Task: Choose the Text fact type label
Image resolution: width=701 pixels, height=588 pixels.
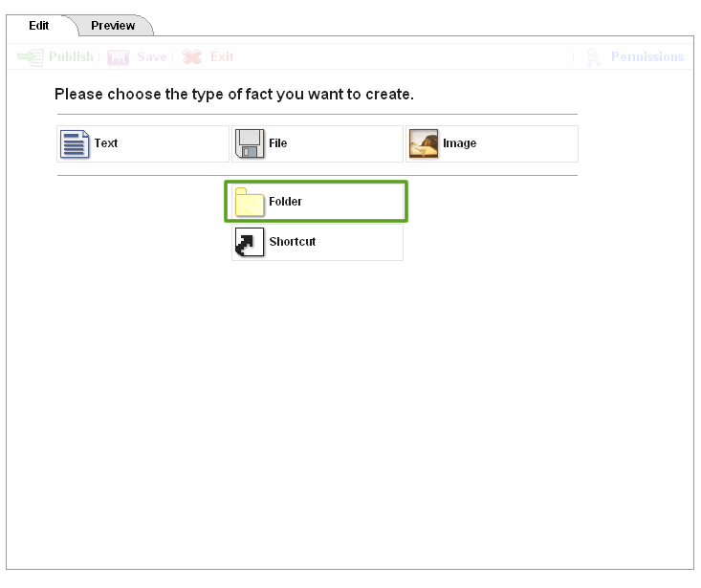Action: click(x=106, y=143)
